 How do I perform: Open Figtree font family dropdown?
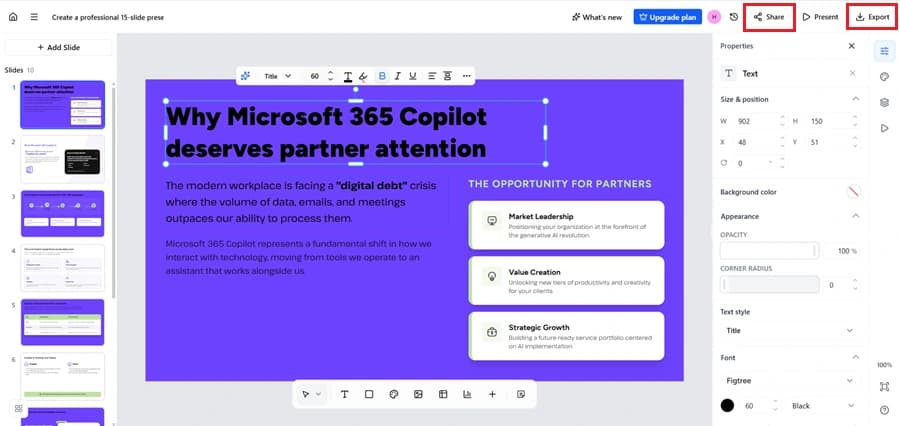point(790,380)
